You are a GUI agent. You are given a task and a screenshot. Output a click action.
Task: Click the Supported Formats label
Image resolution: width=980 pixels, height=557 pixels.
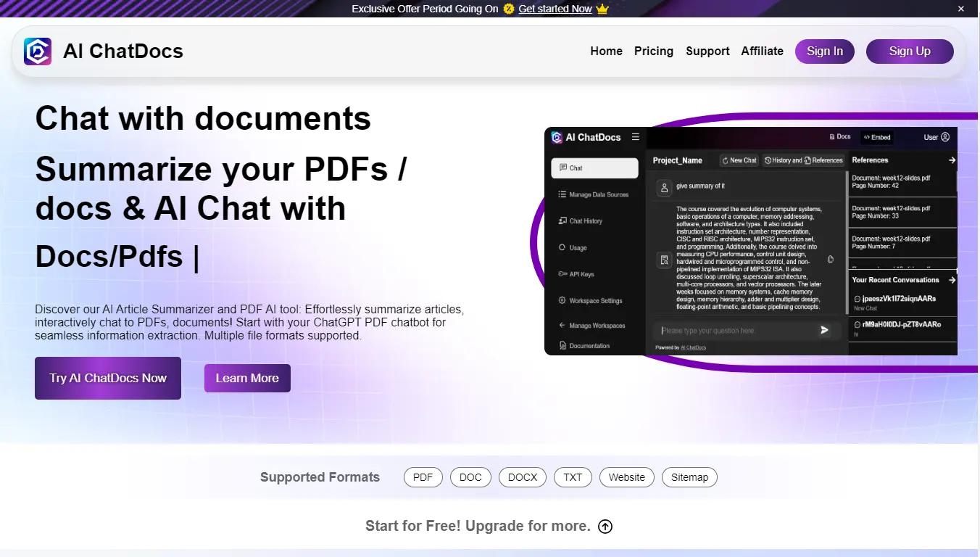320,477
